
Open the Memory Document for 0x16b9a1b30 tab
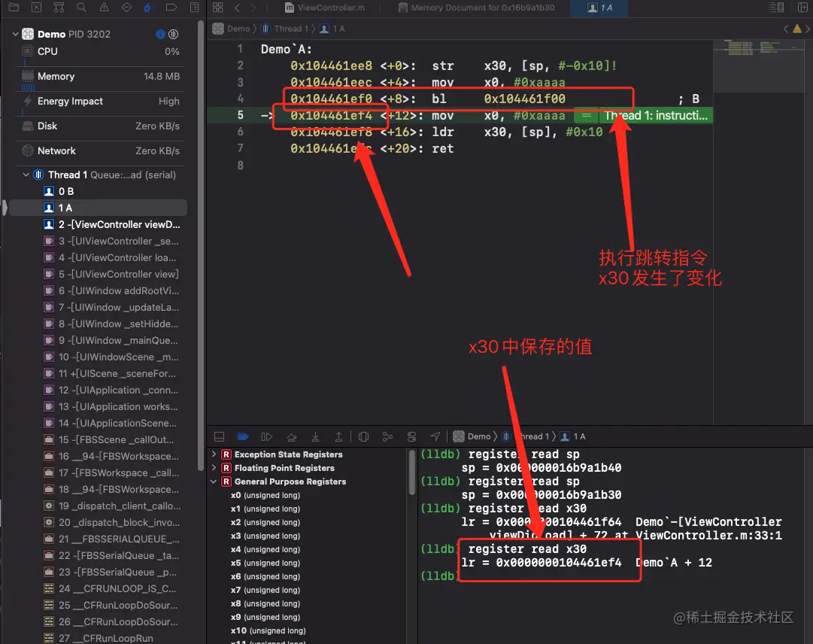tap(476, 8)
